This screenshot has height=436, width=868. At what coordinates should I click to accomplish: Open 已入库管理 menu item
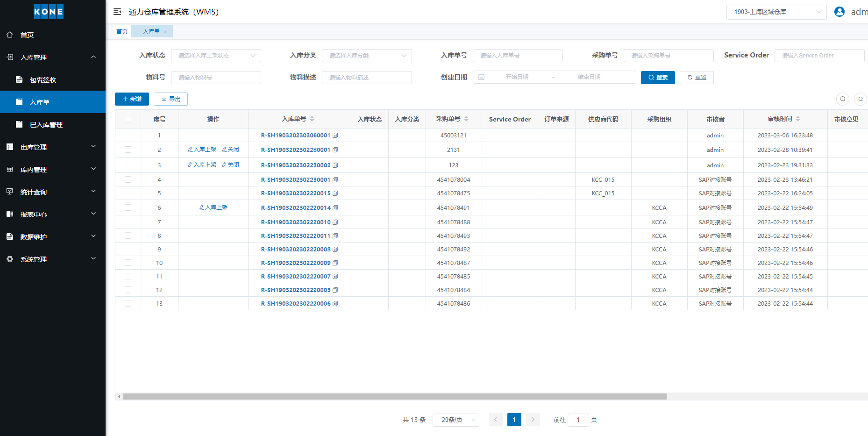(x=53, y=124)
